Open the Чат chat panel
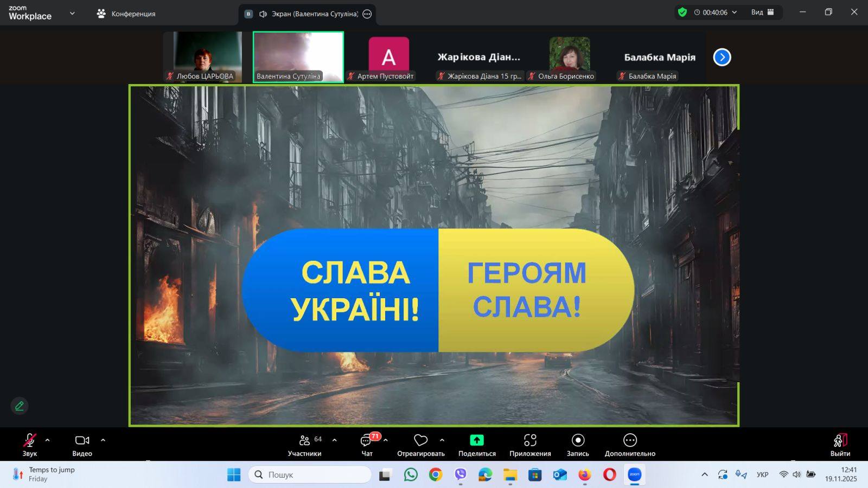 [x=367, y=445]
